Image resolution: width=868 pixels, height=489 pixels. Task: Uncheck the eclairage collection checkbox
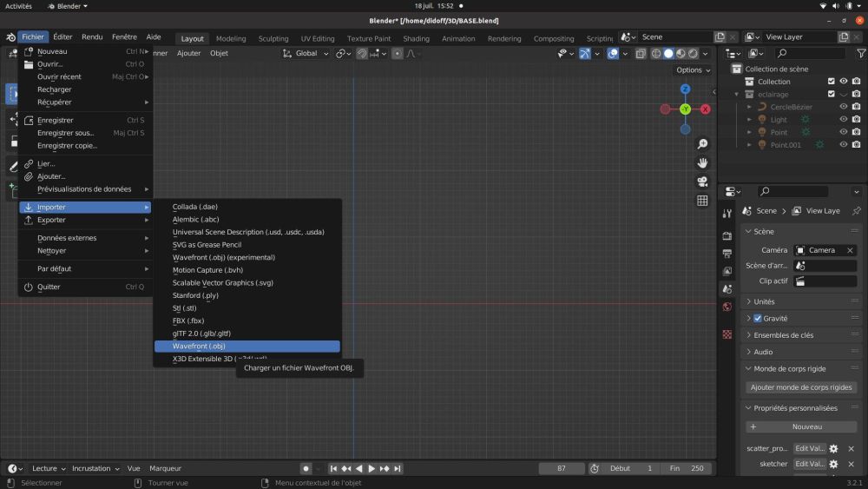tap(831, 95)
